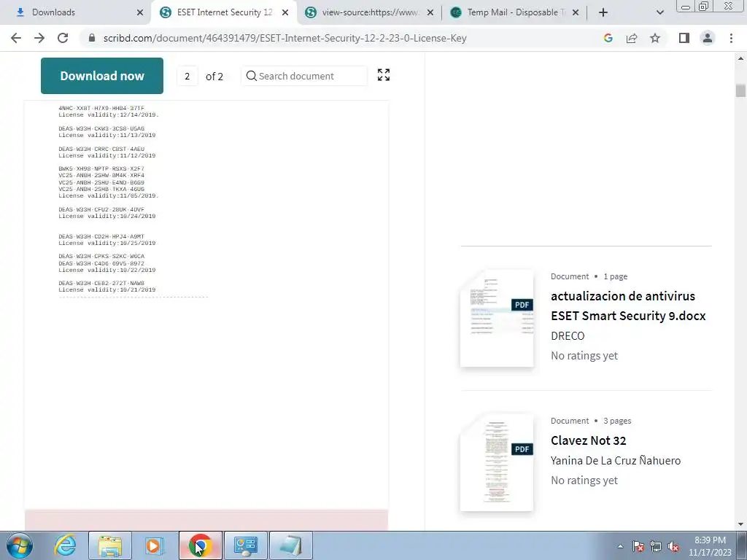Click the scrollbar down arrow
Image resolution: width=747 pixels, height=560 pixels.
point(740,524)
